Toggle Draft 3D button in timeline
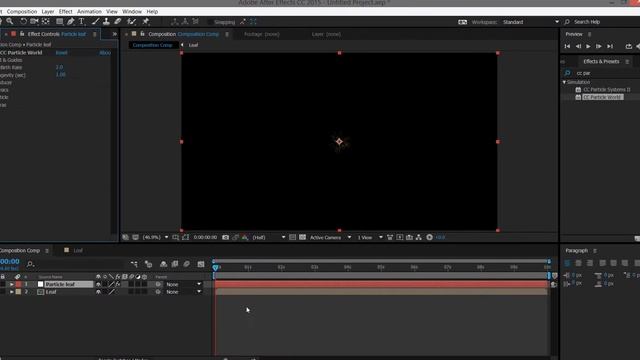This screenshot has width=640, height=360. (x=148, y=264)
